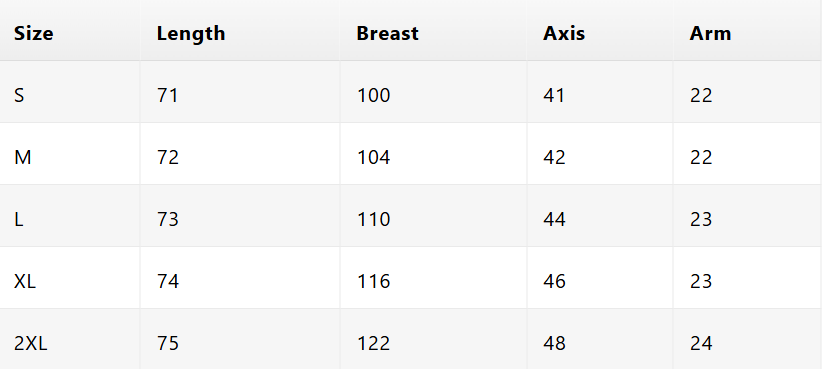Click the axis value 41
Screen dimensions: 822x369
(554, 95)
